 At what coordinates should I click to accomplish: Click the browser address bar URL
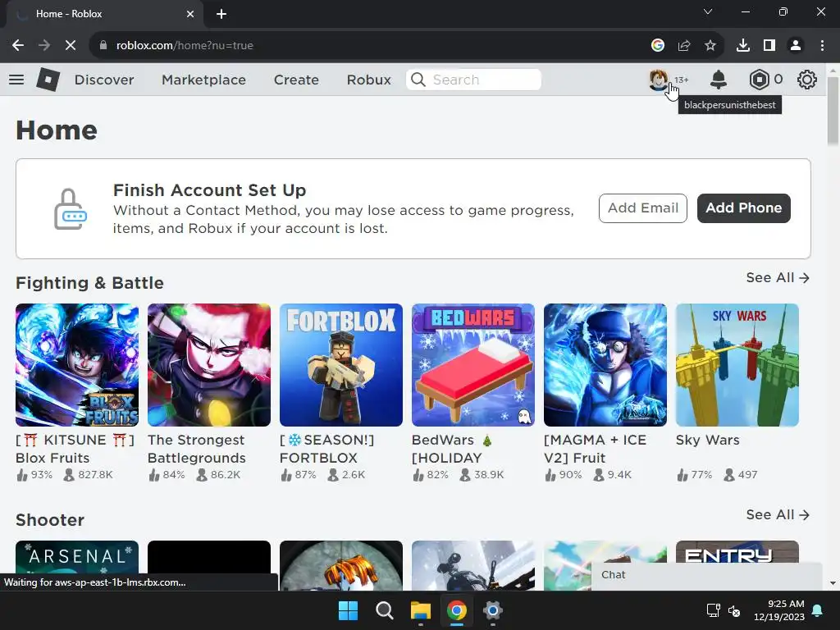185,46
